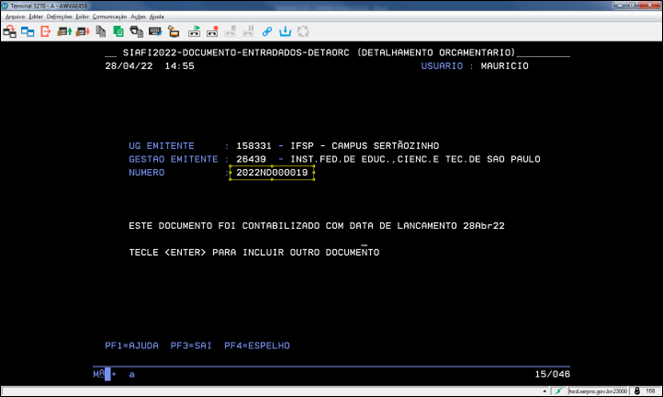Open the Ajuda menu

[156, 17]
